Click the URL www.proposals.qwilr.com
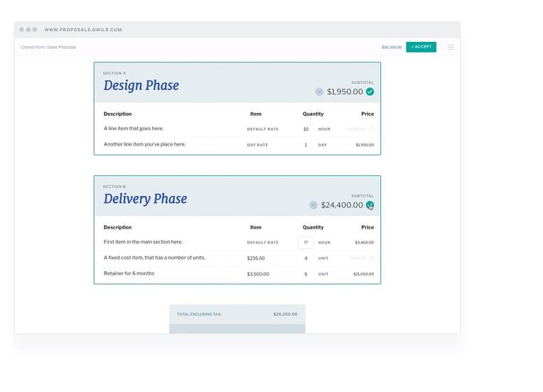This screenshot has width=543, height=392. point(83,30)
